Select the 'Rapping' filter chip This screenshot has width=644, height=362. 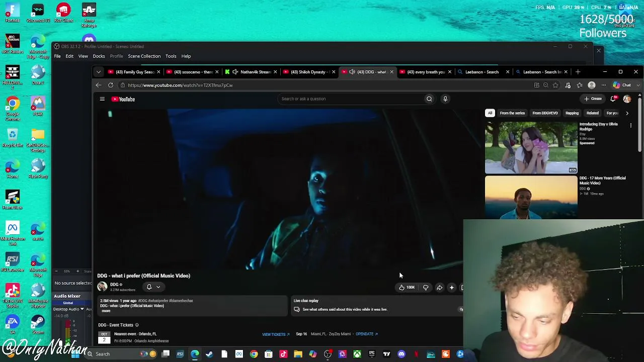572,113
